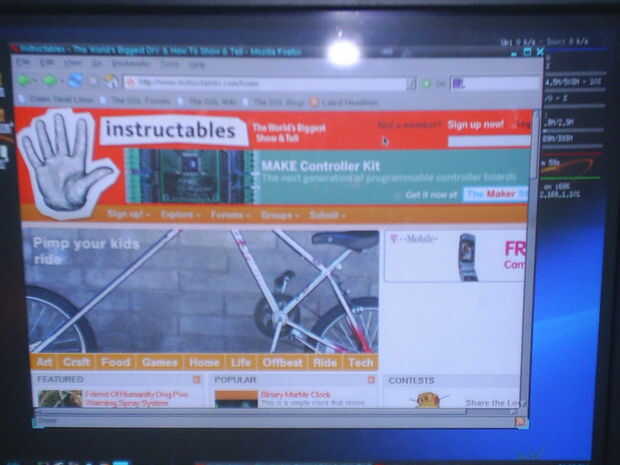This screenshot has height=465, width=620.
Task: Go back with the green Back arrow
Action: point(24,80)
